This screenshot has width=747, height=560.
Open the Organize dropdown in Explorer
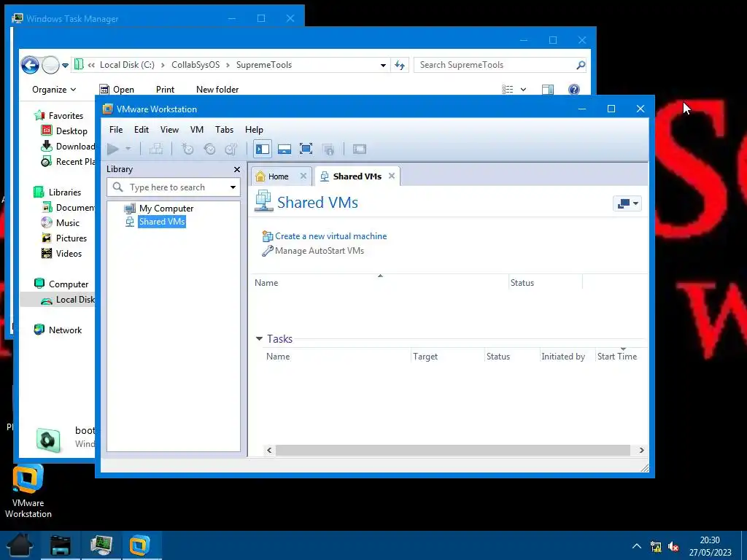(54, 90)
